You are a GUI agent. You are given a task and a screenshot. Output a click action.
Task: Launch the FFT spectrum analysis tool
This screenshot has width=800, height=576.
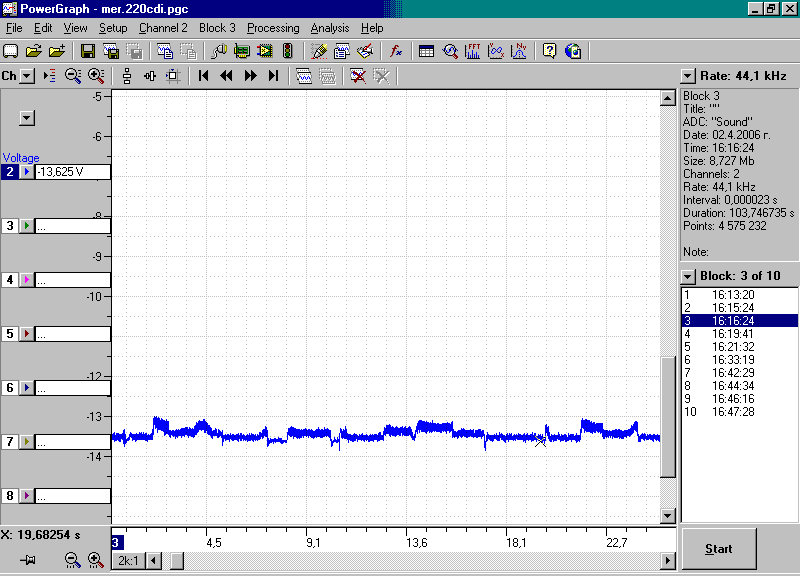(472, 51)
